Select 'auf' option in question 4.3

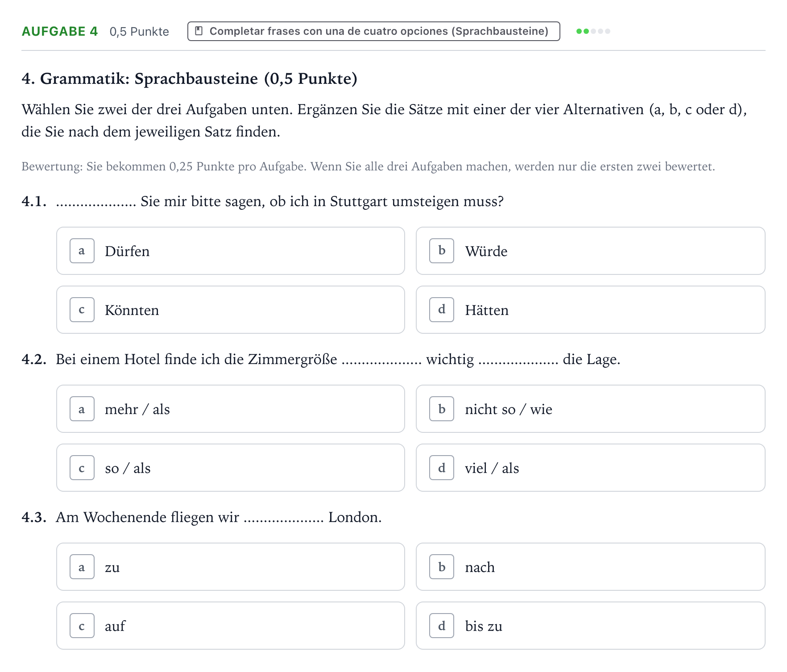(231, 626)
